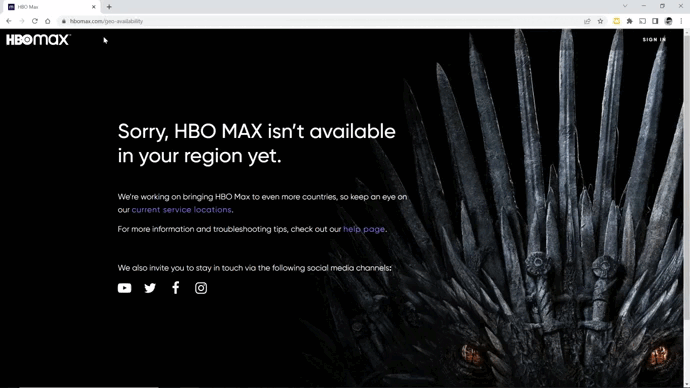Screen dimensions: 690x388
Task: Click the site lock icon in address bar
Action: click(x=64, y=21)
